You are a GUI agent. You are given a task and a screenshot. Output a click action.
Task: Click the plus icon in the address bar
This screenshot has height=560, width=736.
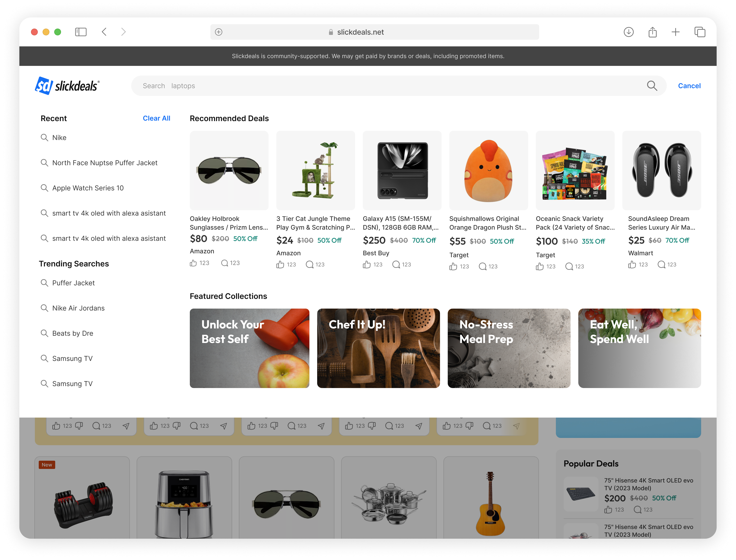(219, 32)
